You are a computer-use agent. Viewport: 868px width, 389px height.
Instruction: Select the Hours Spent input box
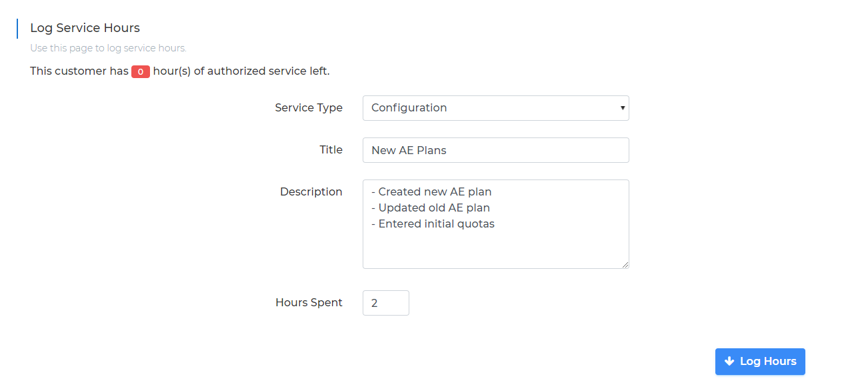click(386, 303)
